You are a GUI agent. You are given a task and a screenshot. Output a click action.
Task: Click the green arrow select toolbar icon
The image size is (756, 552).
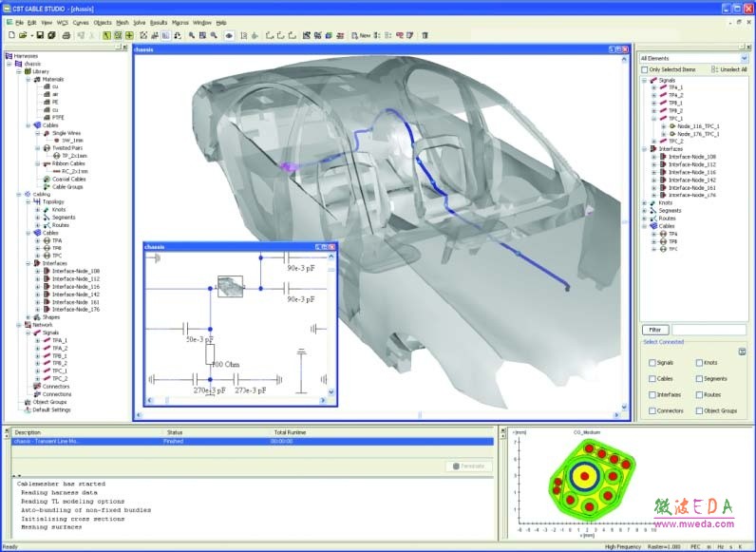(106, 35)
